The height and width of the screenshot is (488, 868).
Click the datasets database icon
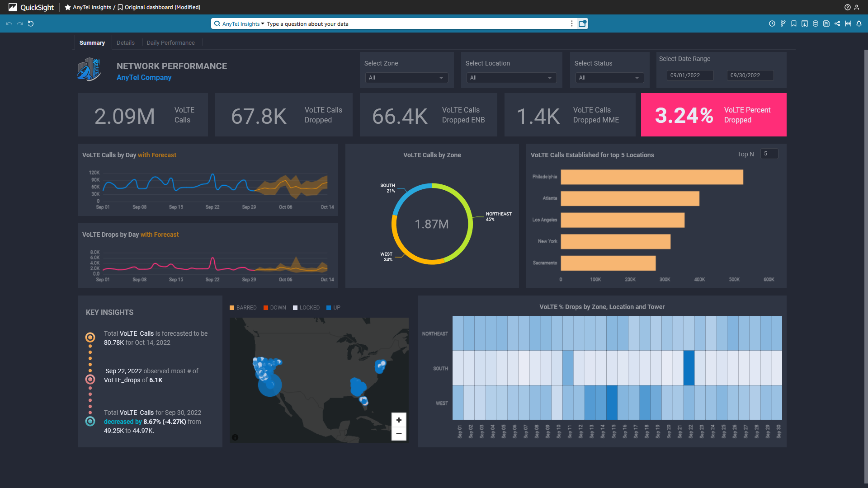tap(816, 23)
